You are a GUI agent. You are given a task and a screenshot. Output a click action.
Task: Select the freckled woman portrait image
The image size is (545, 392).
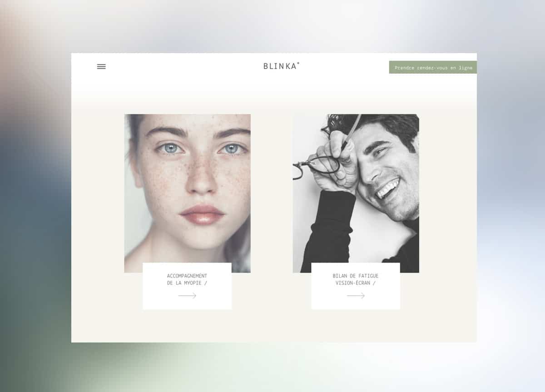tap(187, 193)
